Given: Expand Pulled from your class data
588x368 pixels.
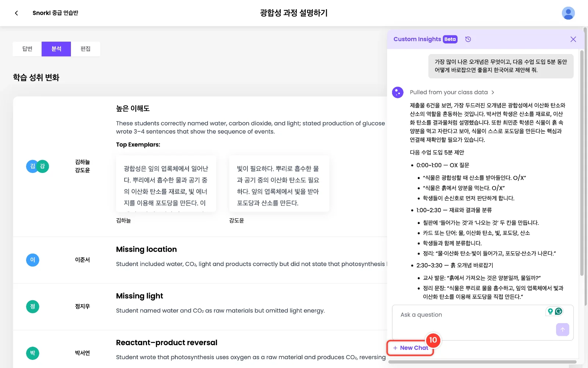Looking at the screenshot, I should coord(452,92).
